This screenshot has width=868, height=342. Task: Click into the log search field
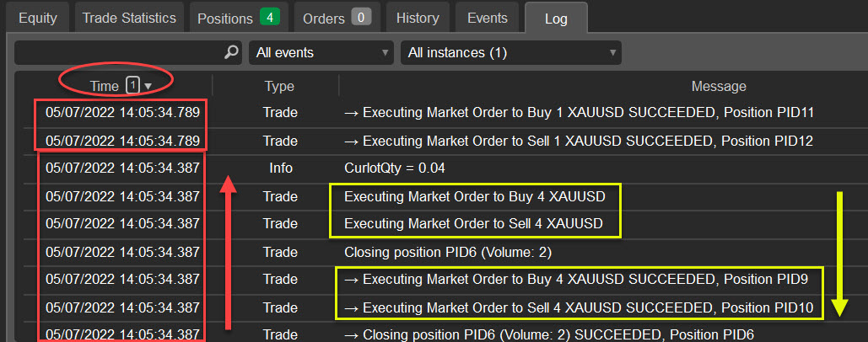[x=118, y=52]
